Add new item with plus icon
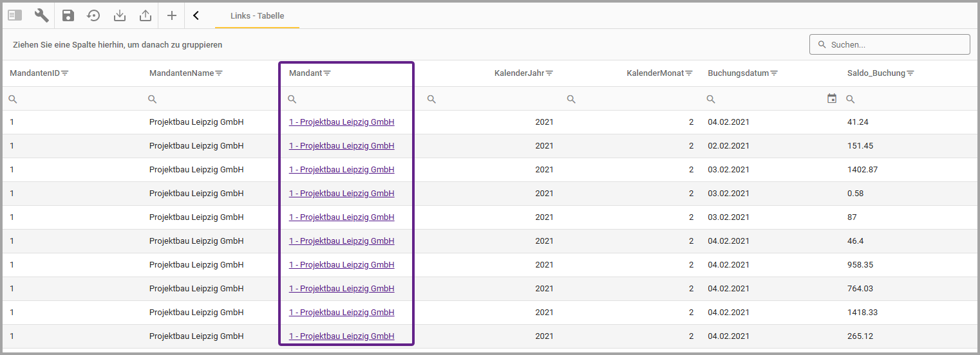The height and width of the screenshot is (355, 980). pyautogui.click(x=172, y=15)
